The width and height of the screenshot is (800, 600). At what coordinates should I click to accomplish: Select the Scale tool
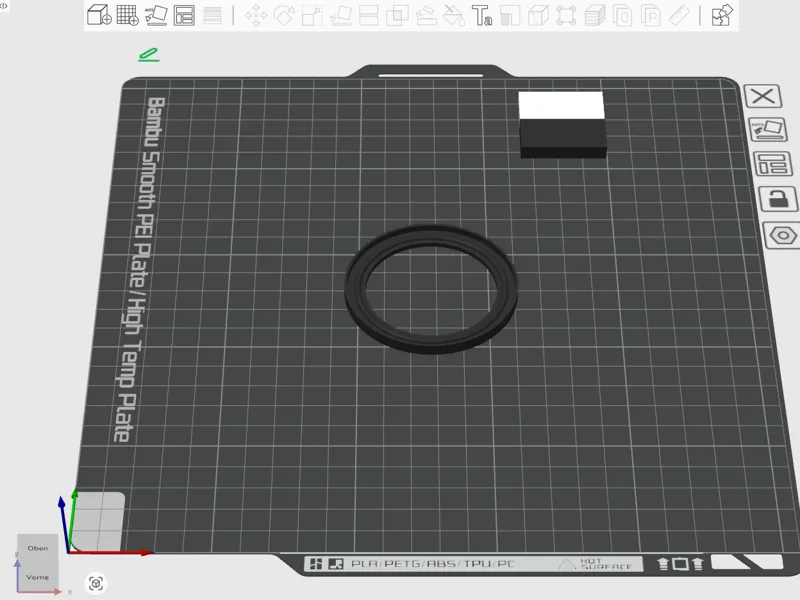tap(312, 16)
